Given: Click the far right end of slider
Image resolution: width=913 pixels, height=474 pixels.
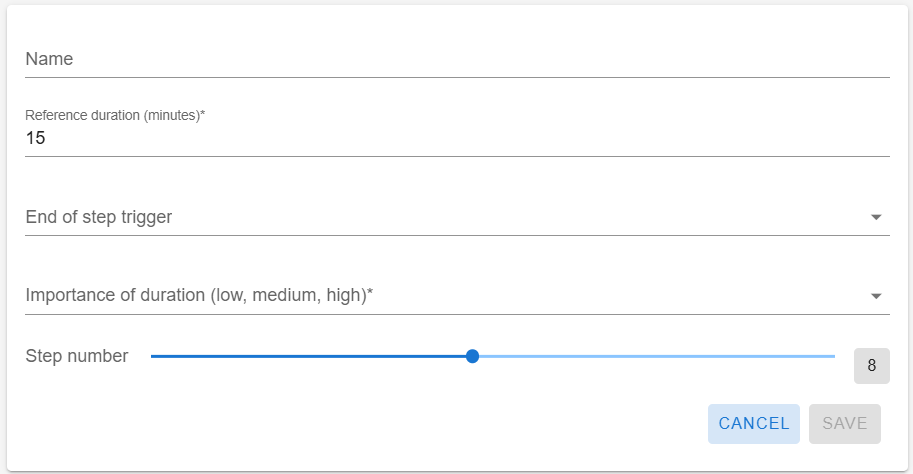Looking at the screenshot, I should [x=833, y=356].
